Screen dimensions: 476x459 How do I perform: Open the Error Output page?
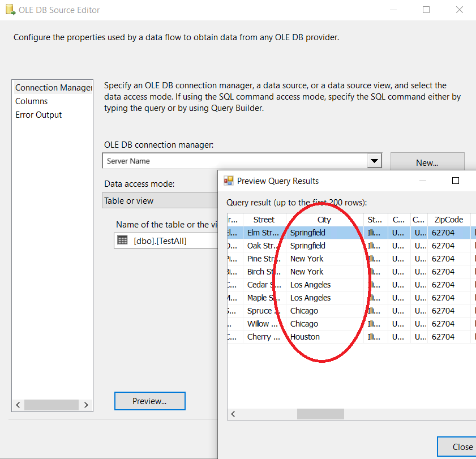pos(38,115)
